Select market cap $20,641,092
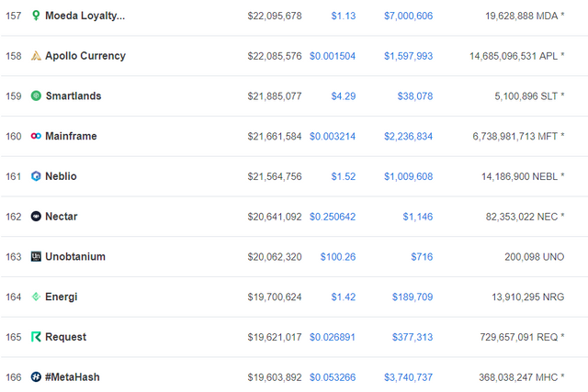The height and width of the screenshot is (392, 588). [x=275, y=217]
